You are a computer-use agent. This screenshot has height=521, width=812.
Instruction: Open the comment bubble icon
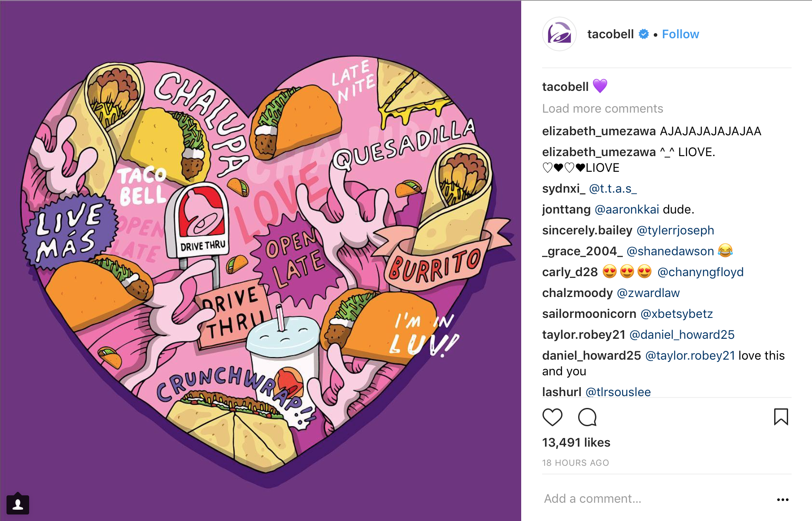click(x=587, y=417)
